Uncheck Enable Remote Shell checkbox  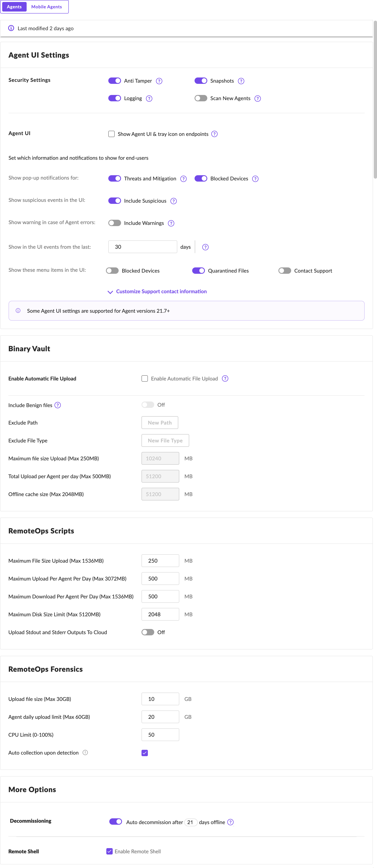tap(110, 851)
